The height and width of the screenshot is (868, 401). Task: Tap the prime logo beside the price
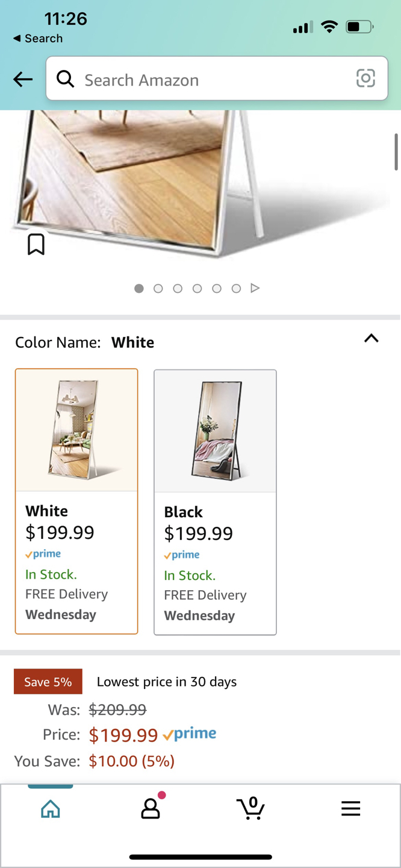coord(190,734)
